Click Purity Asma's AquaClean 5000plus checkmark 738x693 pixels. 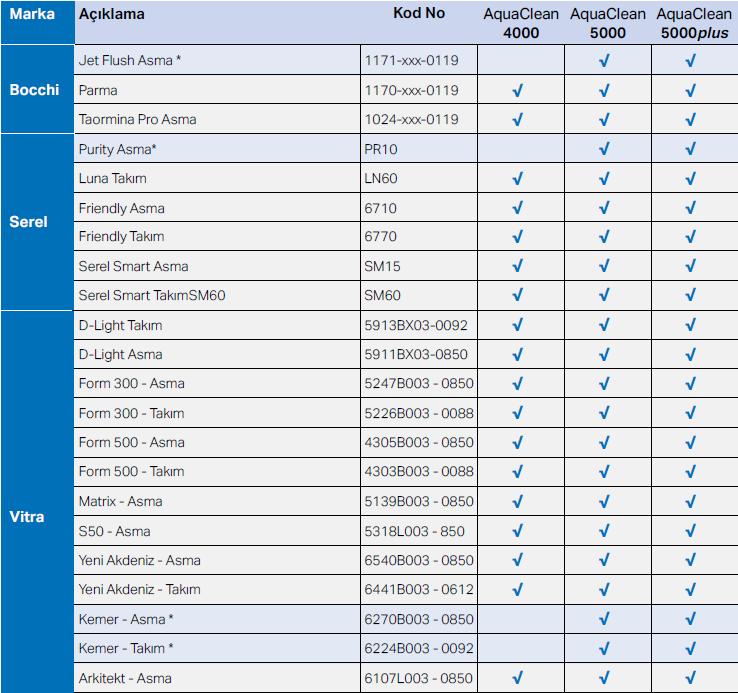pyautogui.click(x=690, y=149)
